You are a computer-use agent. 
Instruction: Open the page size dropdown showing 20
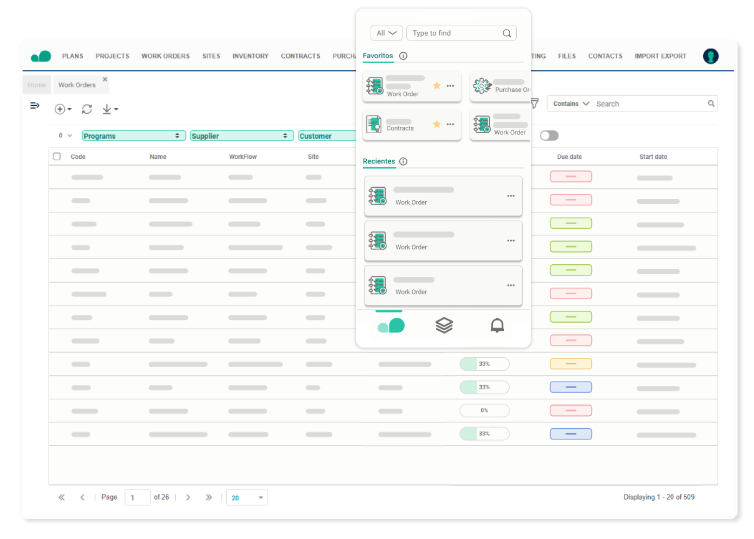coord(246,497)
